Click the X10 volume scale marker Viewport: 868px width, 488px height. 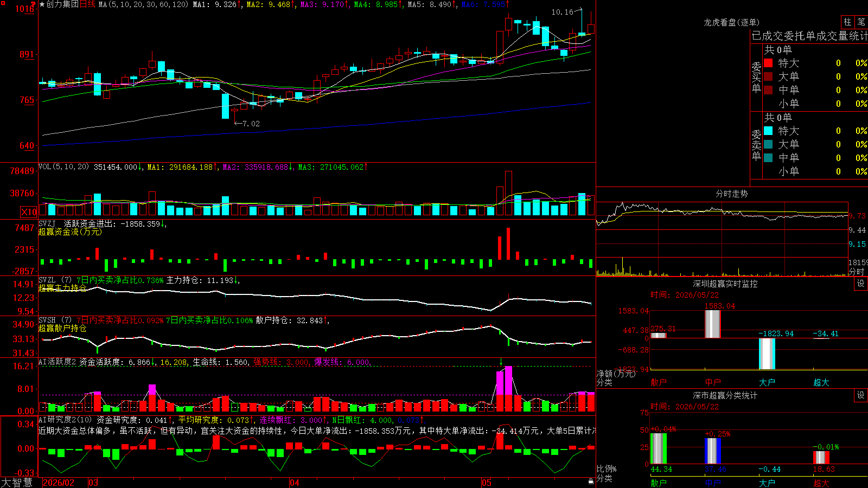29,212
